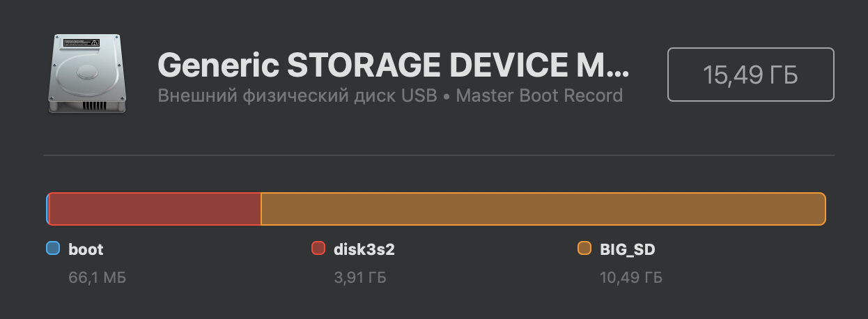This screenshot has width=868, height=319.
Task: Select the disk3s2 partition label
Action: click(x=364, y=249)
